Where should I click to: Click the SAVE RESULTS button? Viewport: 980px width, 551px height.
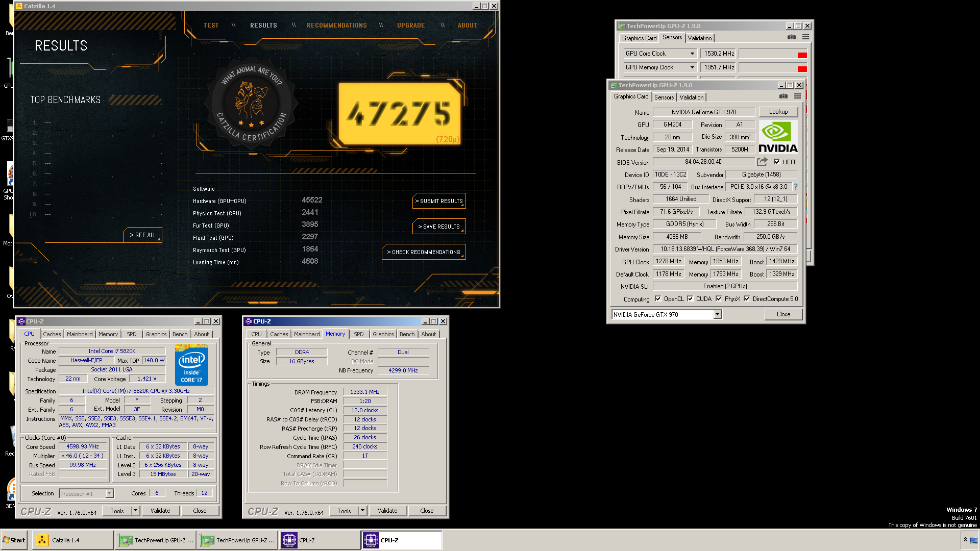click(x=439, y=227)
